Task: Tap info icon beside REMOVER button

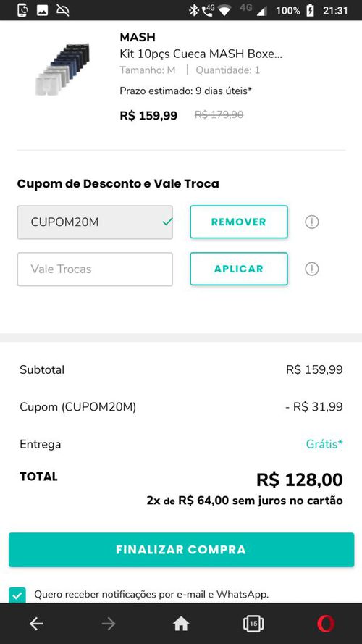Action: tap(312, 222)
